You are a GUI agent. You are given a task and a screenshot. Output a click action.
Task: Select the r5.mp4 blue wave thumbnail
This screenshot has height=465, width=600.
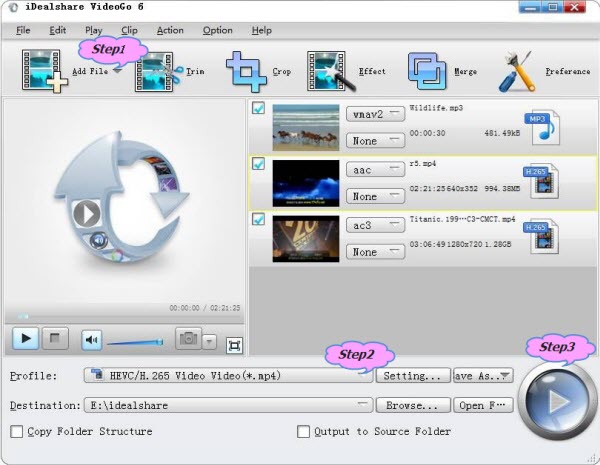[x=306, y=183]
